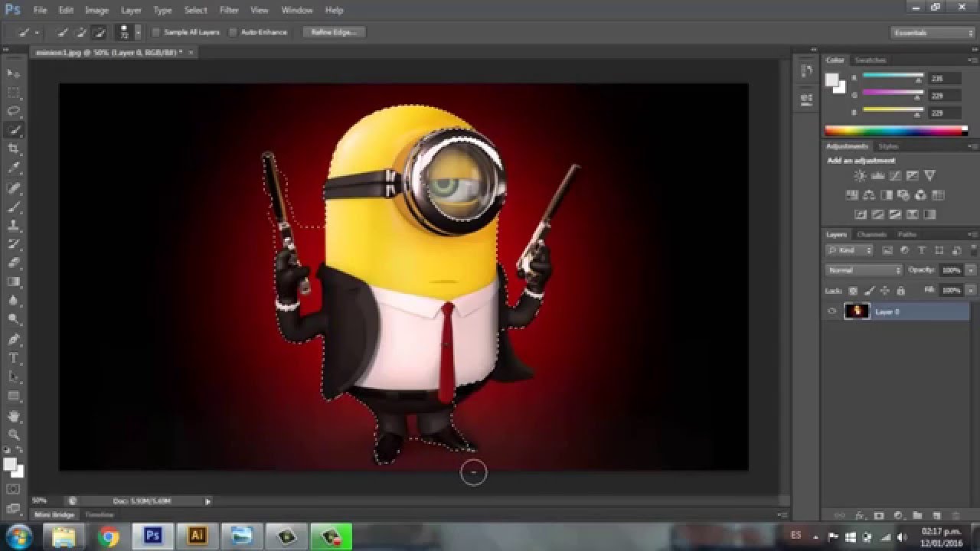Switch to the Swatches tab
980x551 pixels.
tap(871, 60)
